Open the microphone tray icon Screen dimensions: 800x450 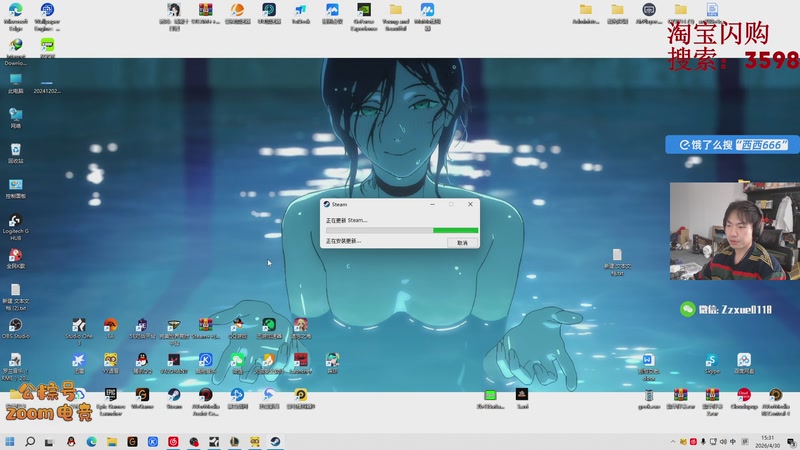click(703, 442)
